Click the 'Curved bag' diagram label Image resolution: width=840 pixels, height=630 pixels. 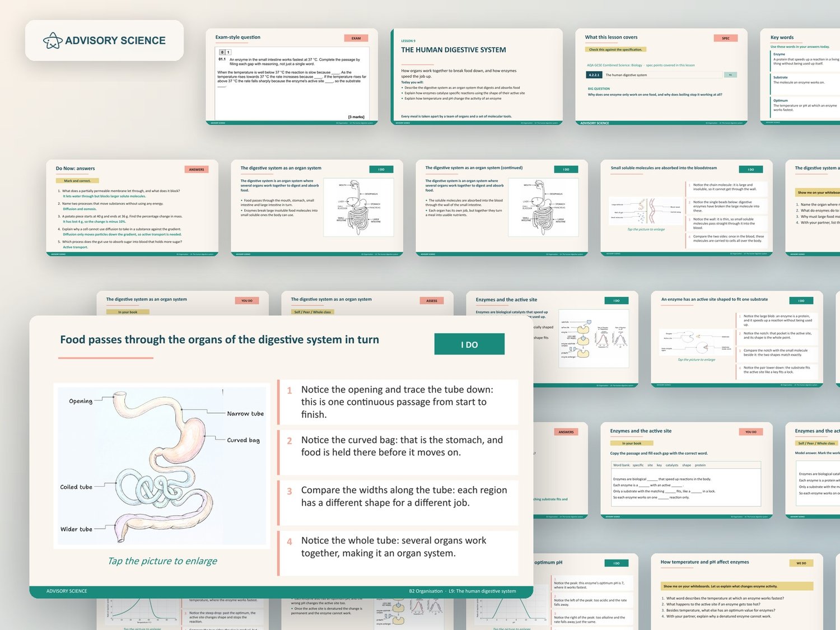click(244, 440)
